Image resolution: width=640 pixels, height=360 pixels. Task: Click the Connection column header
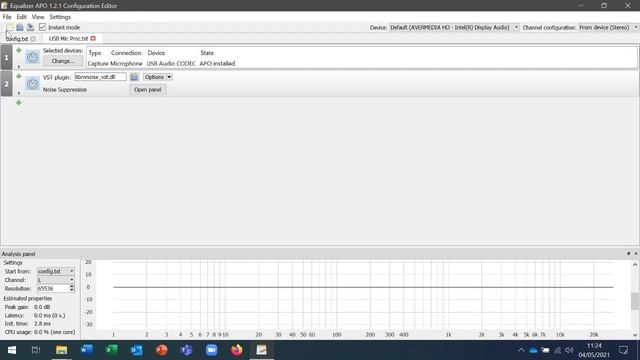click(126, 53)
